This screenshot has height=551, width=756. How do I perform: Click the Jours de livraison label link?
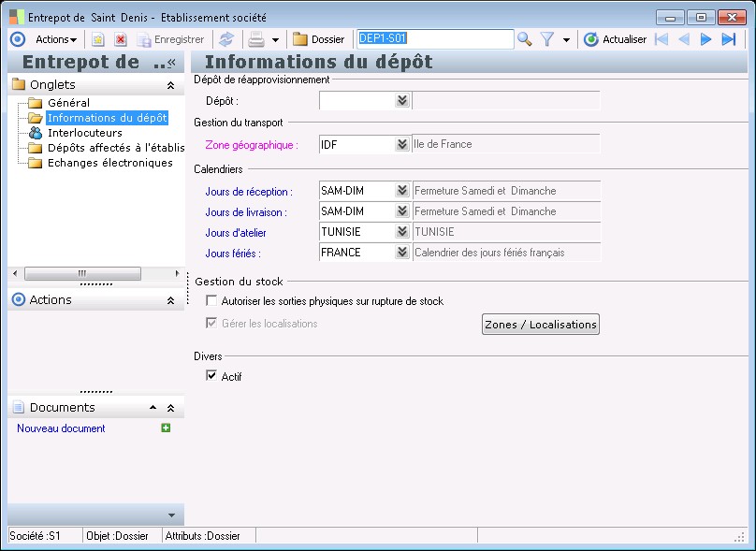click(246, 212)
